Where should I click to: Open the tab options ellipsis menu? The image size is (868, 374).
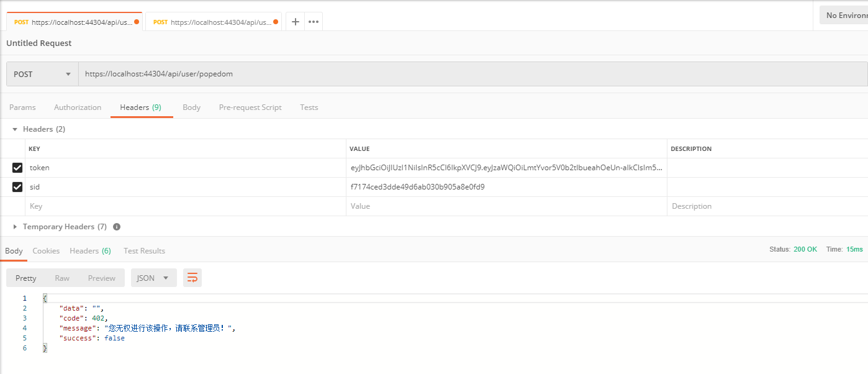314,22
